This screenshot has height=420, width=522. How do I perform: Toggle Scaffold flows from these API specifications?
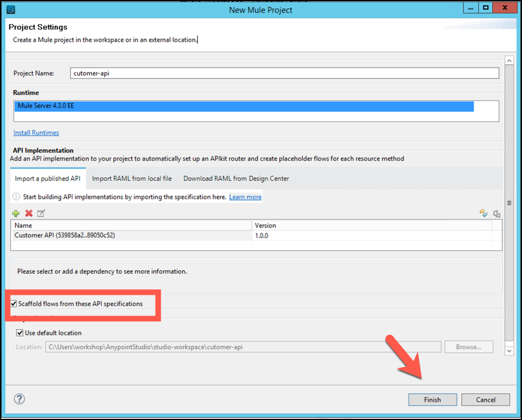(13, 304)
